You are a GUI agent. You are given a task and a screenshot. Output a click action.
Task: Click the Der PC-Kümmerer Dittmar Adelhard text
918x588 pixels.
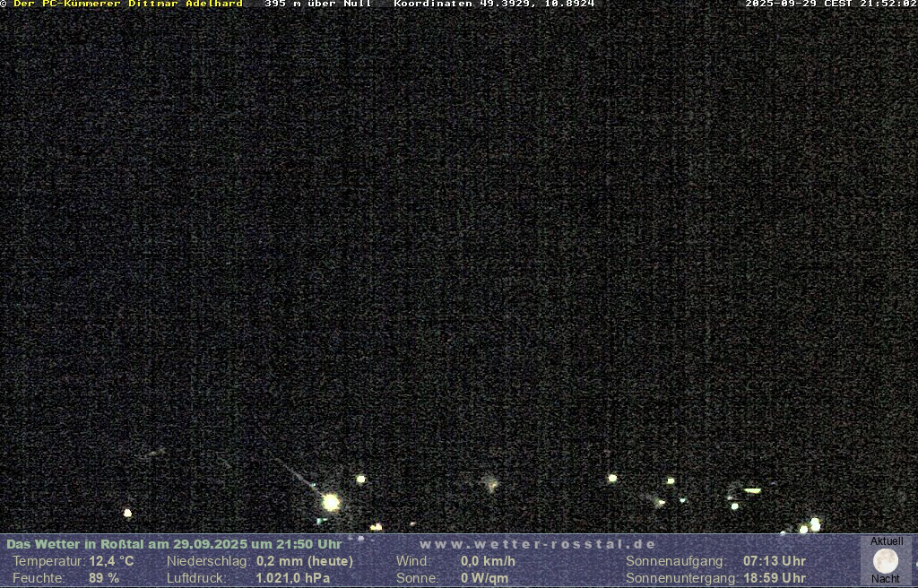[x=128, y=4]
